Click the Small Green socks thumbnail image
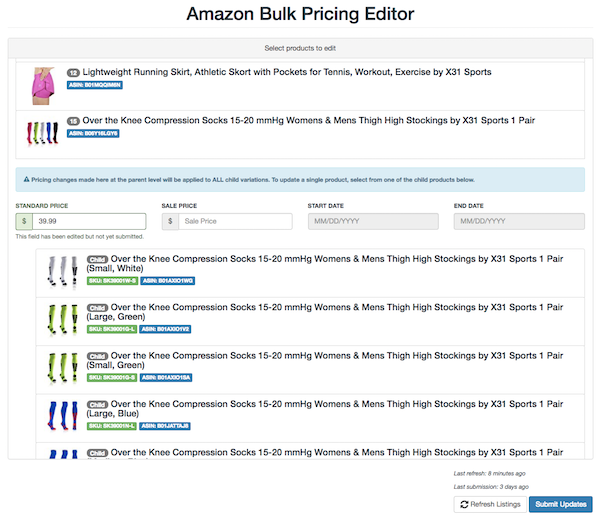The image size is (600, 520). tap(63, 368)
